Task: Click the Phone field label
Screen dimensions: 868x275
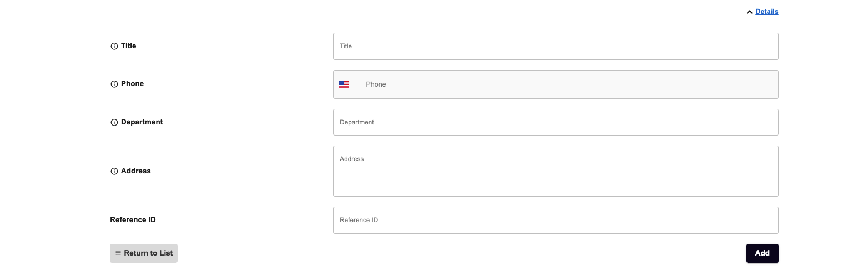Action: (x=132, y=84)
